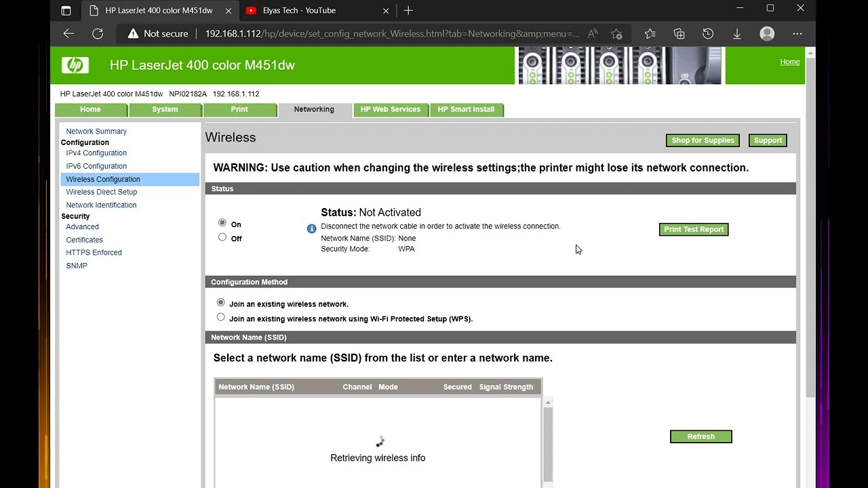Click the Shop for Supplies button
Screen dimensions: 868x488
pyautogui.click(x=703, y=140)
